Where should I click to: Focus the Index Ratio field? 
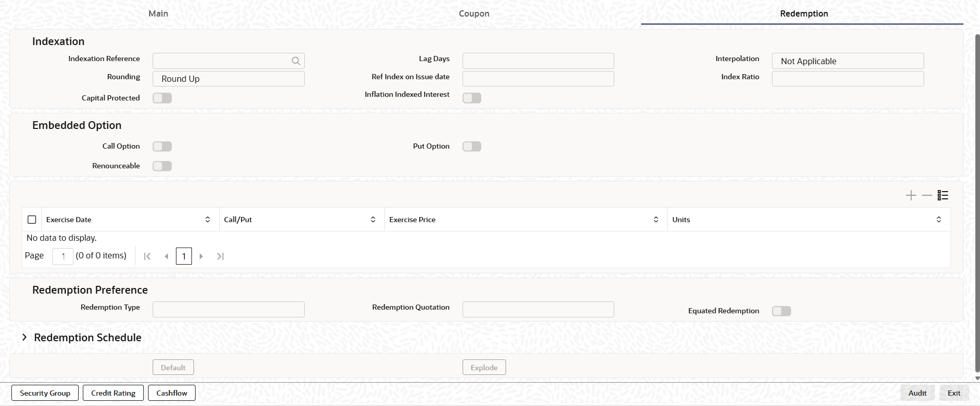pyautogui.click(x=848, y=79)
